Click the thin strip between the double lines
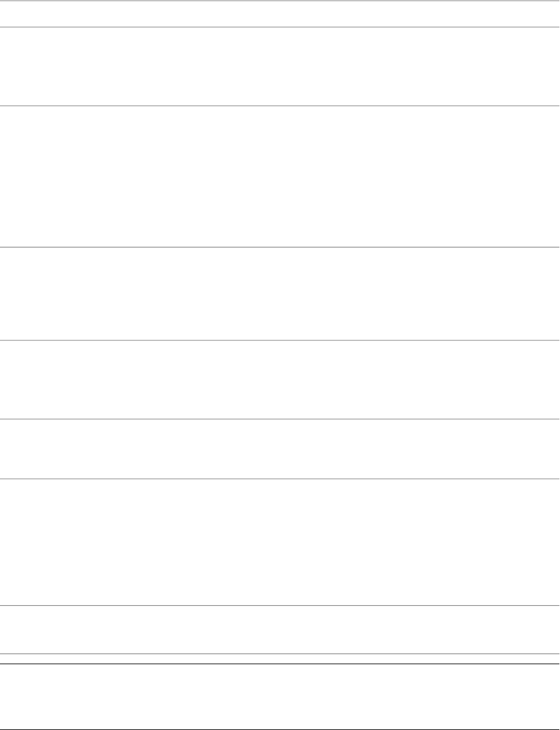 (x=280, y=659)
